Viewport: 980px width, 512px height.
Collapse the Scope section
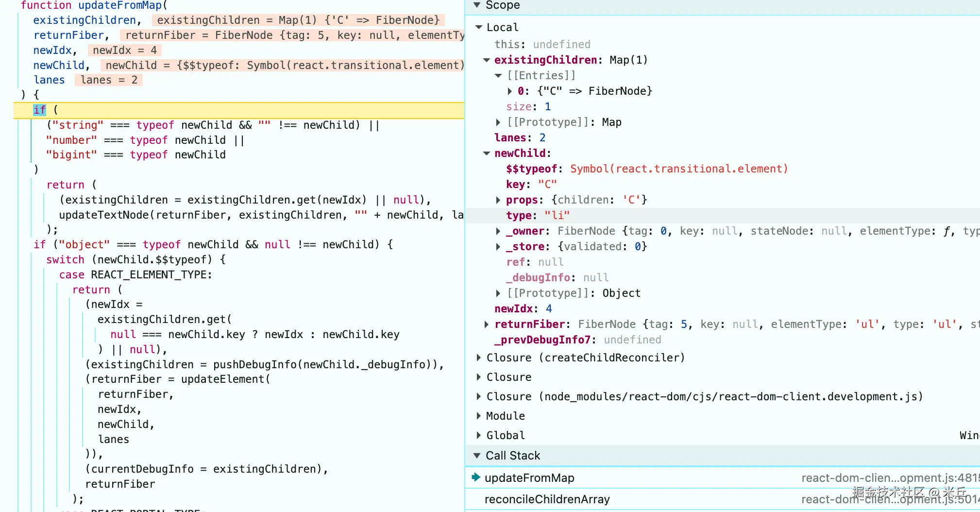click(477, 5)
